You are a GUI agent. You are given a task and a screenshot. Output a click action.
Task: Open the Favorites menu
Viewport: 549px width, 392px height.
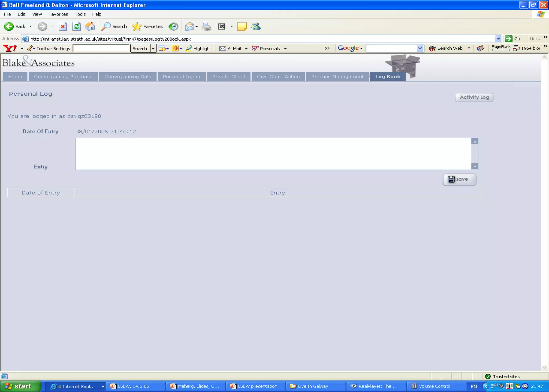point(58,14)
